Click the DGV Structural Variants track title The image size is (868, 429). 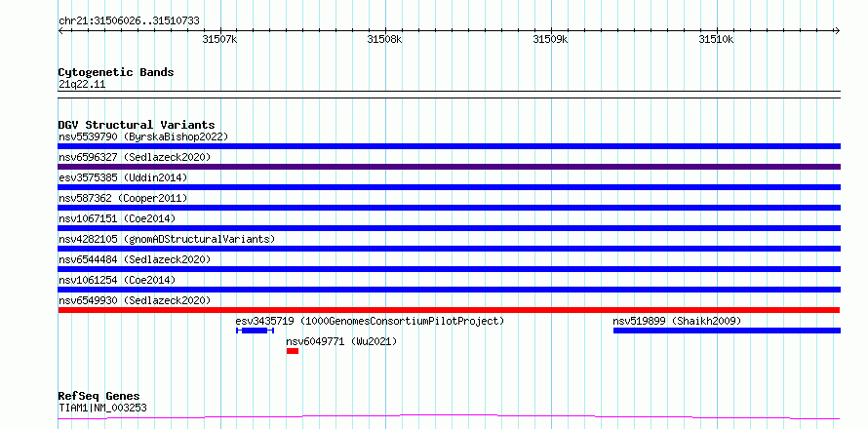point(137,125)
